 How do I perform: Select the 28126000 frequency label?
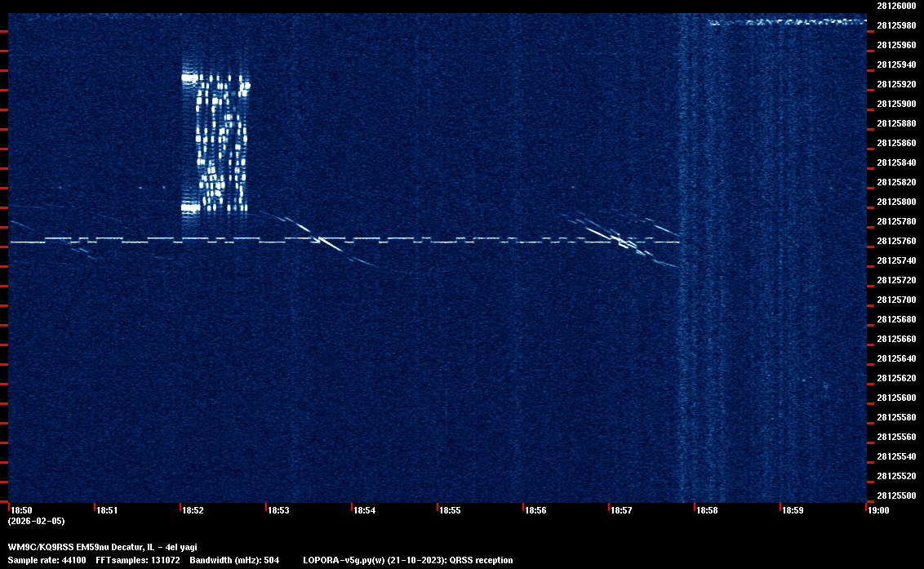[x=895, y=6]
